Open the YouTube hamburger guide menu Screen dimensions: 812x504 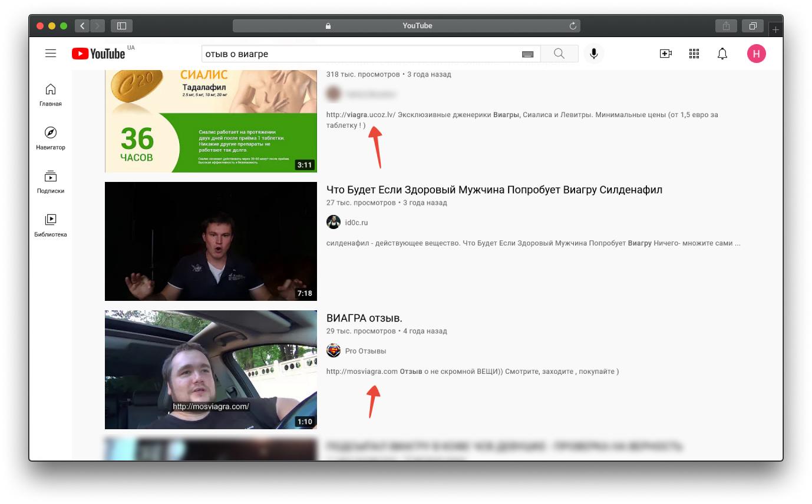pos(51,54)
